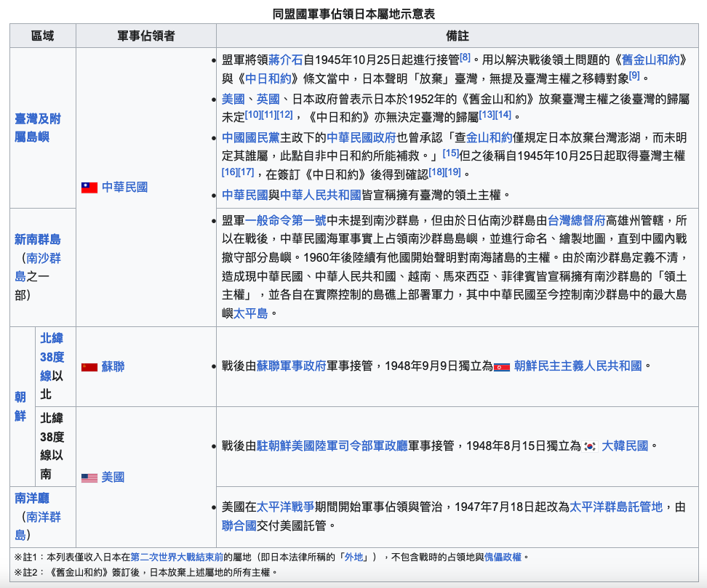The width and height of the screenshot is (707, 588).
Task: Click the Soviet Union flag icon
Action: point(89,367)
